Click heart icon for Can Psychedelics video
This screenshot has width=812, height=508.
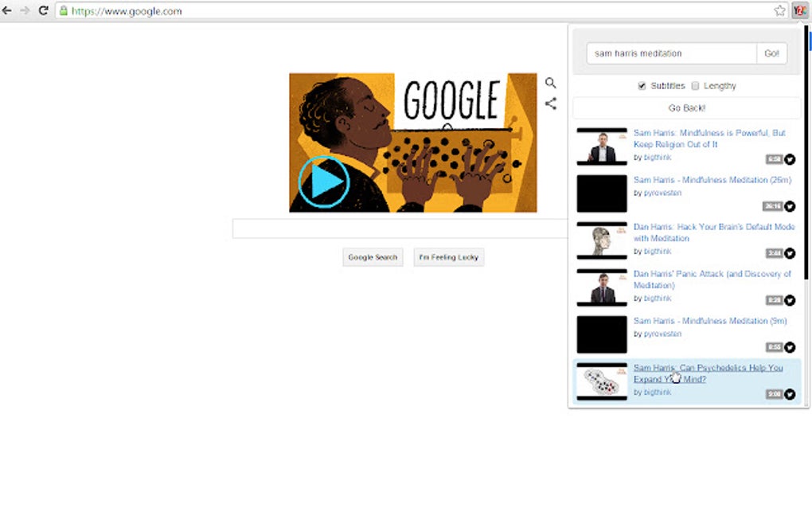[x=790, y=394]
